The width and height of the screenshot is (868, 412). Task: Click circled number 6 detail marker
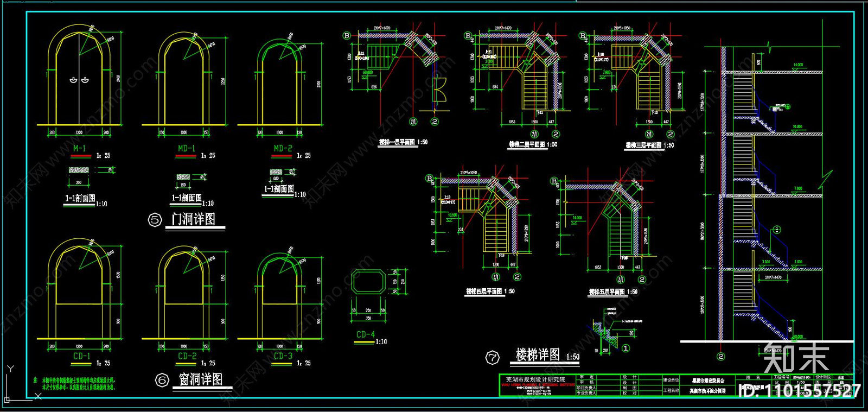point(162,380)
